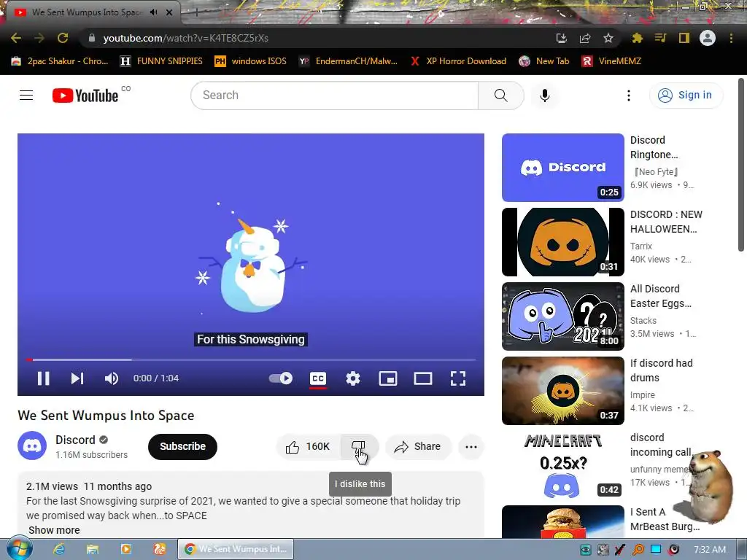
Task: Subscribe to Discord channel
Action: [x=182, y=447]
